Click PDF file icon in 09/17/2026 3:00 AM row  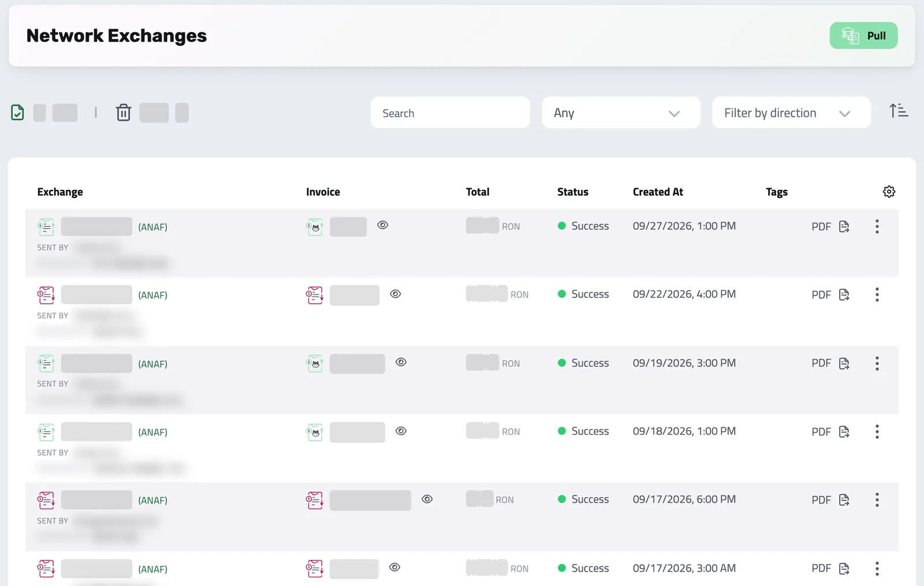point(844,569)
